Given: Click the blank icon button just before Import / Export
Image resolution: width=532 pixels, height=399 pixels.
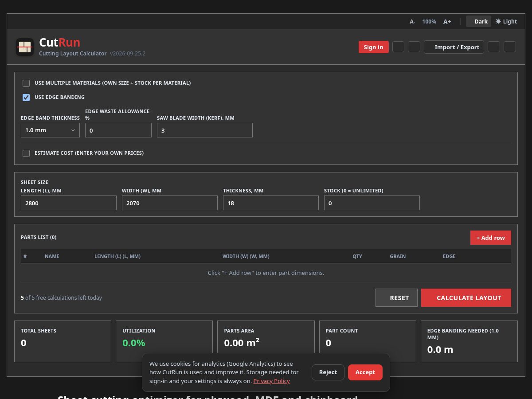Looking at the screenshot, I should point(414,47).
